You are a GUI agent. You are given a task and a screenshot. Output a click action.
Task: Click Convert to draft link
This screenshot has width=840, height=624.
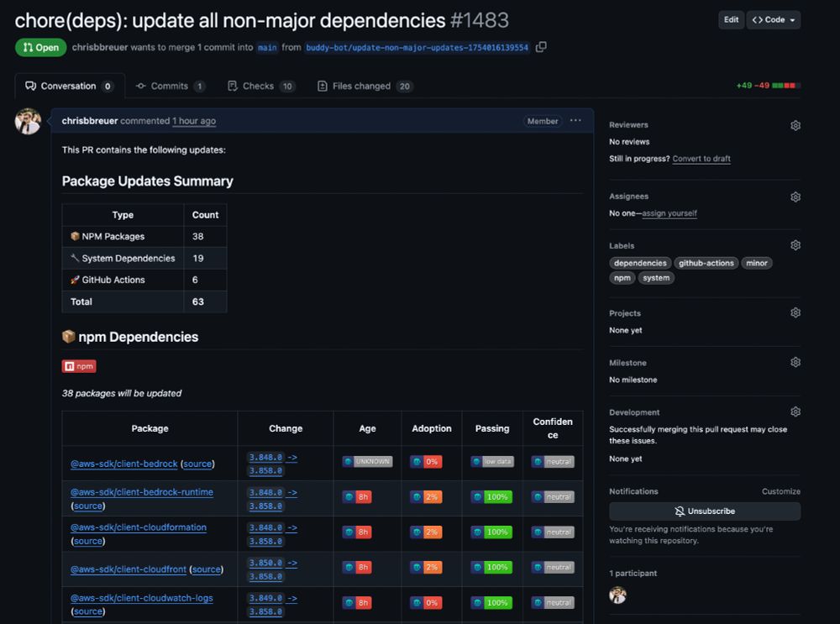tap(701, 159)
